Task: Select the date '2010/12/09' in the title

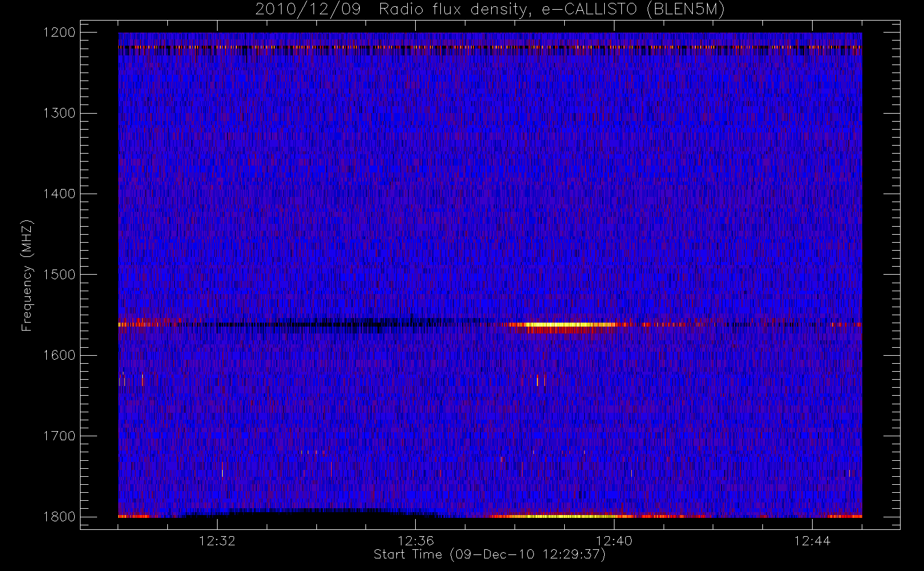Action: click(308, 10)
